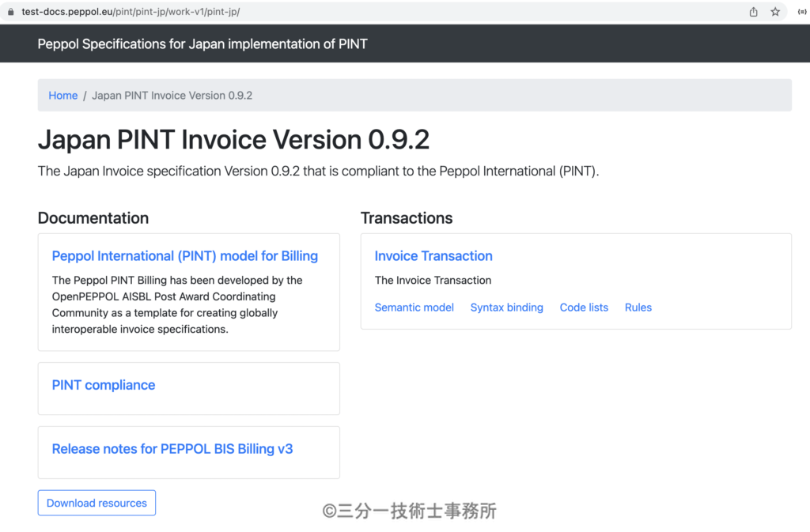Open Peppol International (PINT) model for Billing

[x=185, y=256]
